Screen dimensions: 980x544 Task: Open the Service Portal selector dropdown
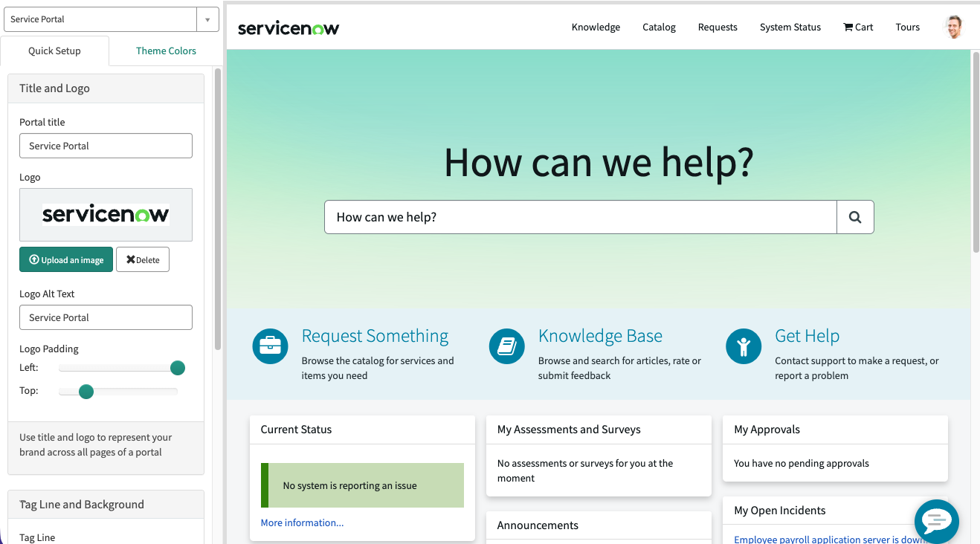pyautogui.click(x=111, y=19)
